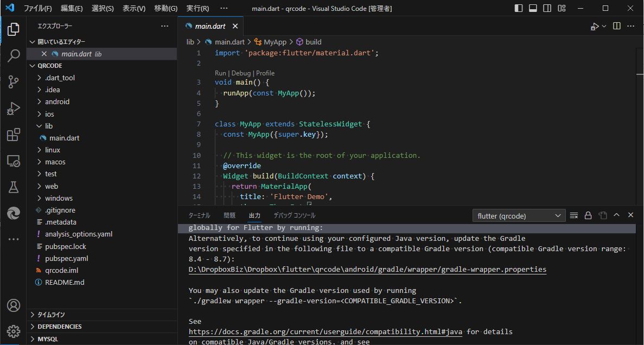Close the bottom panel
644x345 pixels.
click(630, 215)
